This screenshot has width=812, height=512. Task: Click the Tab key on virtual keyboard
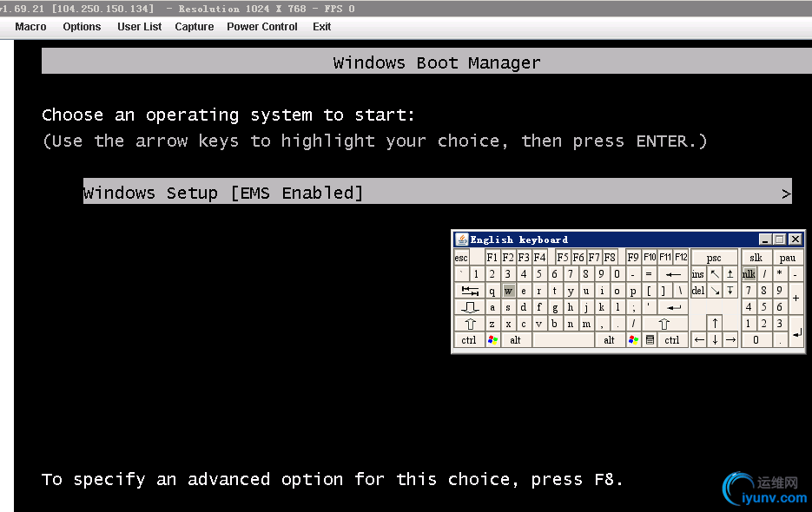[x=470, y=291]
